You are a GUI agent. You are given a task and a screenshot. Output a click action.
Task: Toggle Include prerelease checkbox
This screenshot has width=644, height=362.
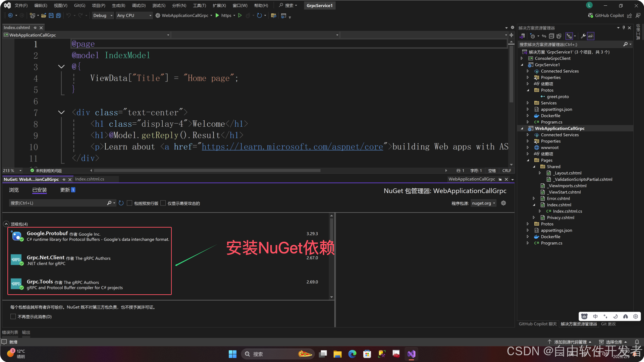coord(129,203)
